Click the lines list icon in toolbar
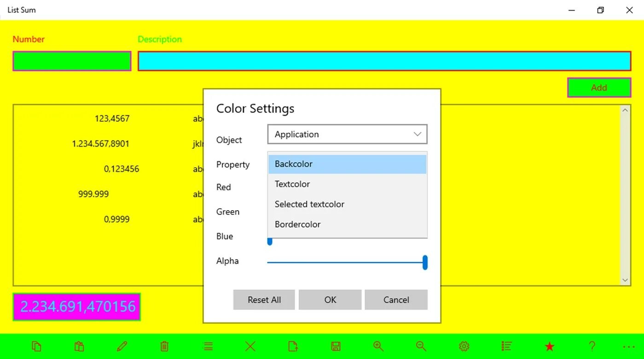This screenshot has width=644, height=359. click(x=208, y=347)
